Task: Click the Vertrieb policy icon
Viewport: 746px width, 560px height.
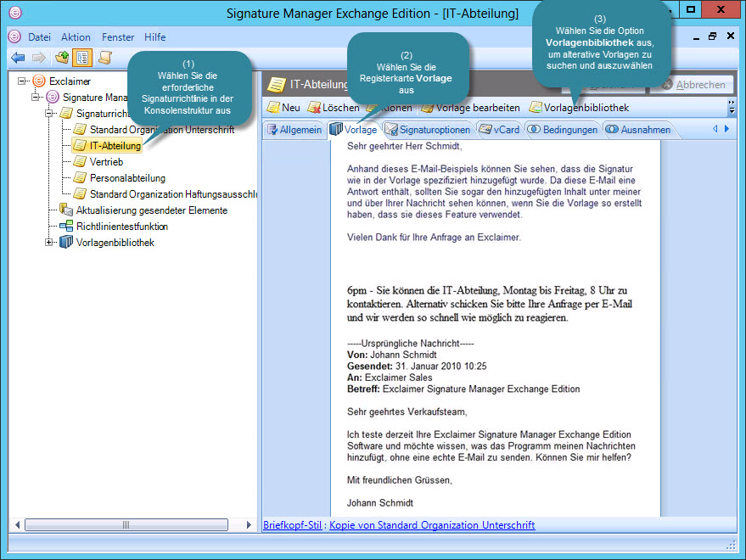Action: (80, 162)
